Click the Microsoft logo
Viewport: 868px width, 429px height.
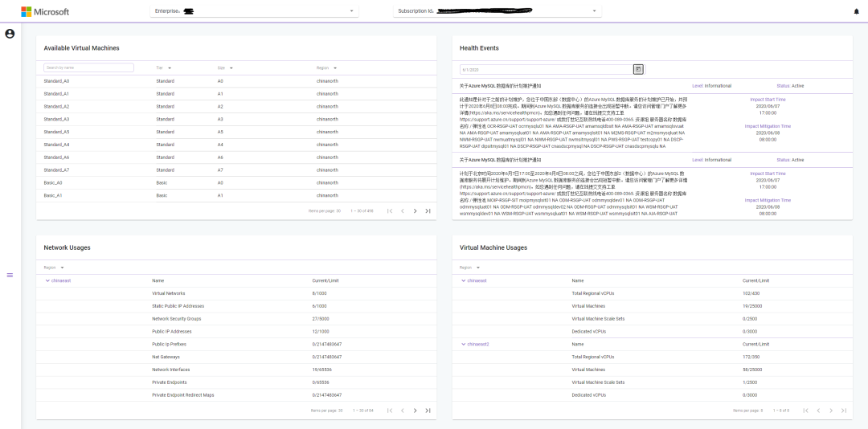point(45,11)
